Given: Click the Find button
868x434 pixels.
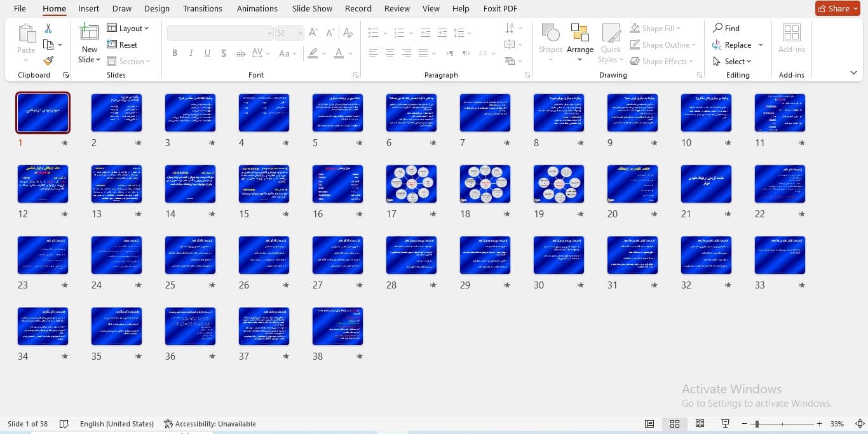Looking at the screenshot, I should pos(726,29).
